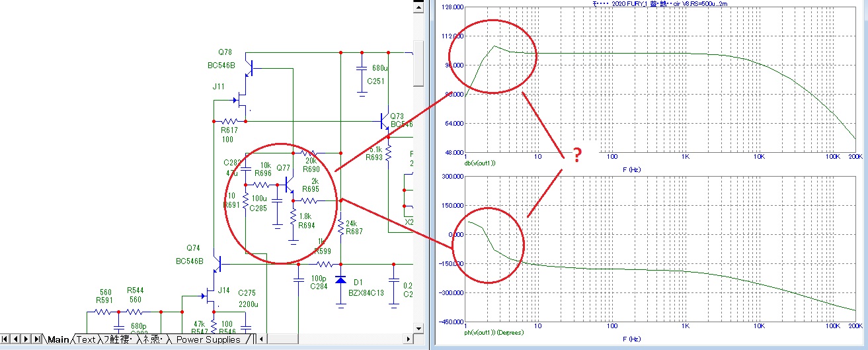Select the J11 JFET label

pyautogui.click(x=218, y=86)
